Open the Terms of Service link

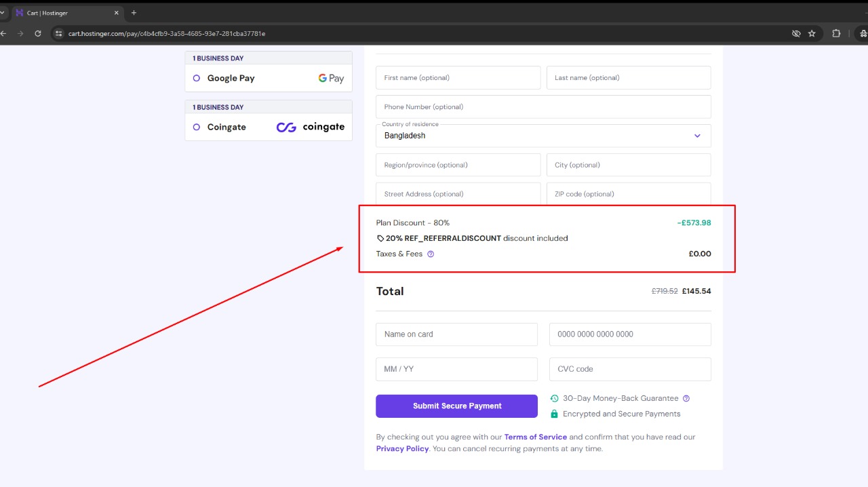coord(535,437)
